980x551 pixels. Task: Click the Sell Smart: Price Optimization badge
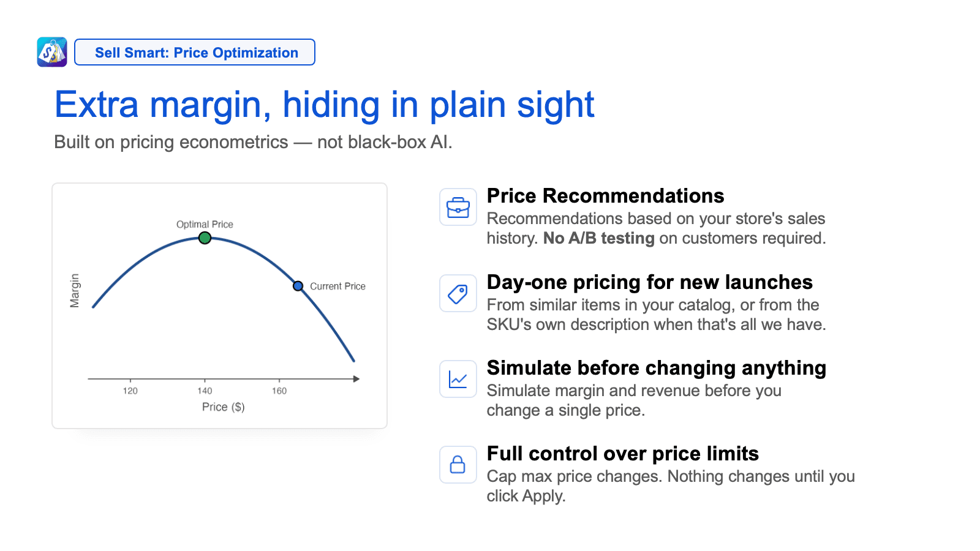(195, 52)
